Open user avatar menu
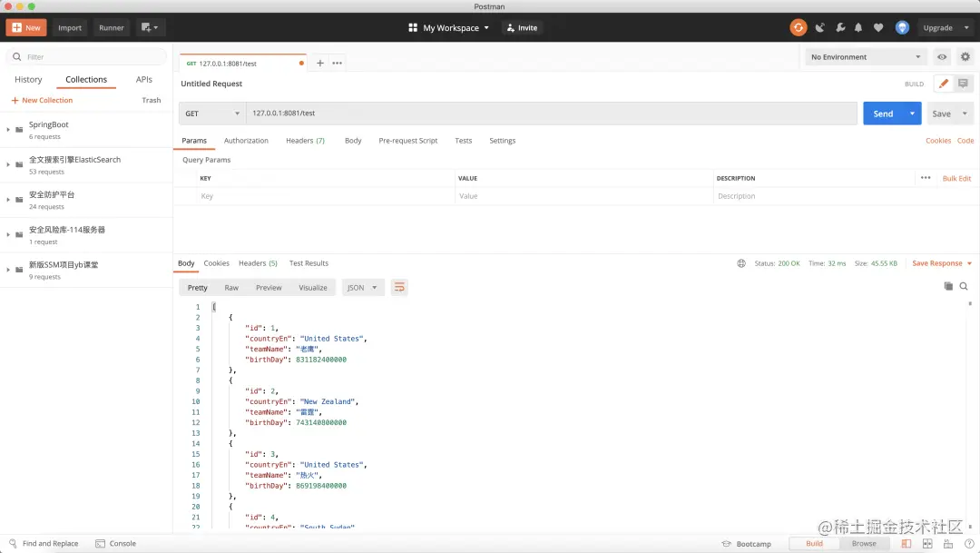 [902, 27]
